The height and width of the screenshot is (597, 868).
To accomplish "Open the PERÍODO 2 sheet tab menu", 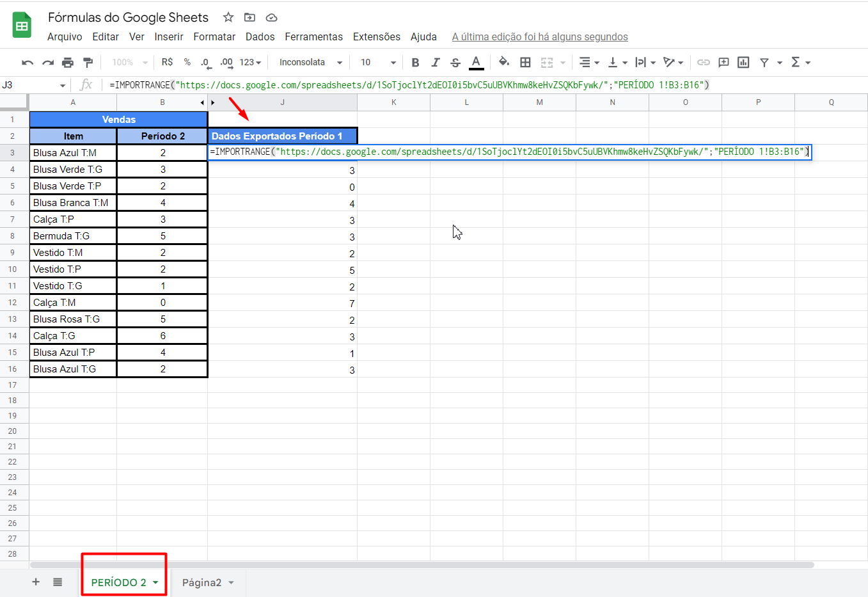I will [156, 582].
